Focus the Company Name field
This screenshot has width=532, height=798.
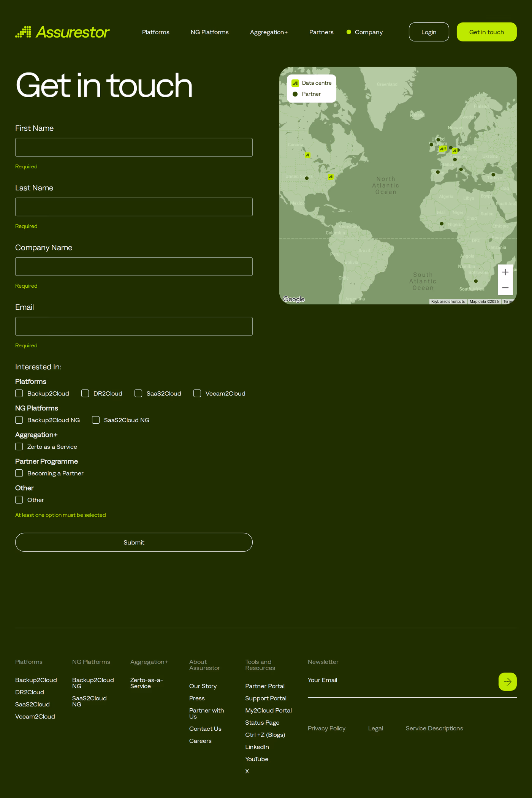[134, 266]
